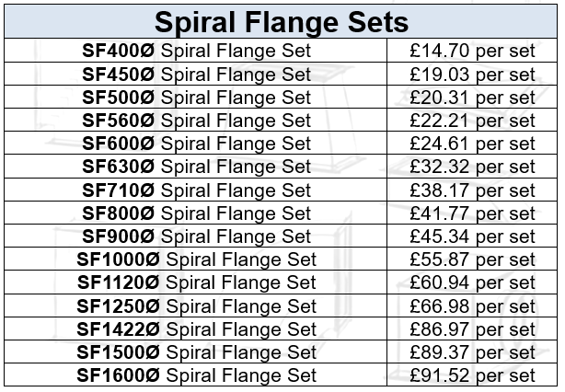Click the SF710Ø Spiral Flange Set row
Image resolution: width=565 pixels, height=392 pixels.
click(x=281, y=190)
